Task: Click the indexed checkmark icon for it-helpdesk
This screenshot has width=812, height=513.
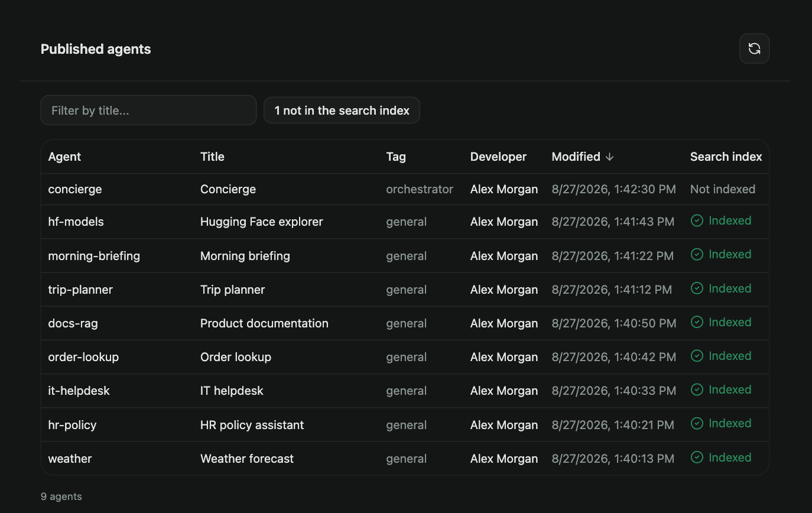Action: (697, 389)
